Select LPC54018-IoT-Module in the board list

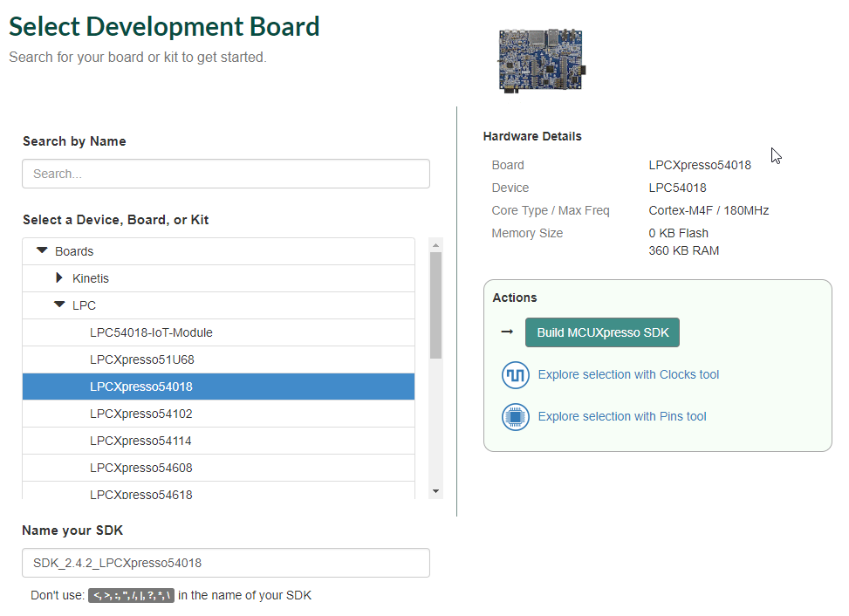click(151, 332)
